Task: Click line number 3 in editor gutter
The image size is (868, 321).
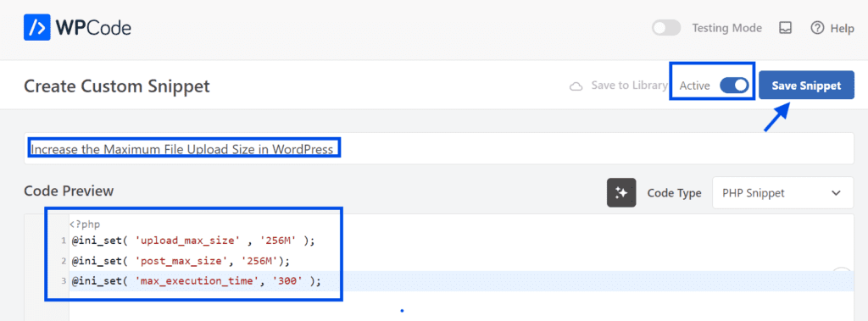Action: [x=64, y=281]
